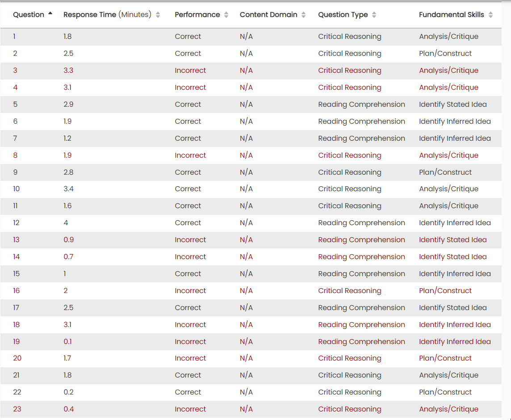Click the Fundamental Skills header label
This screenshot has width=511, height=420.
pyautogui.click(x=451, y=15)
